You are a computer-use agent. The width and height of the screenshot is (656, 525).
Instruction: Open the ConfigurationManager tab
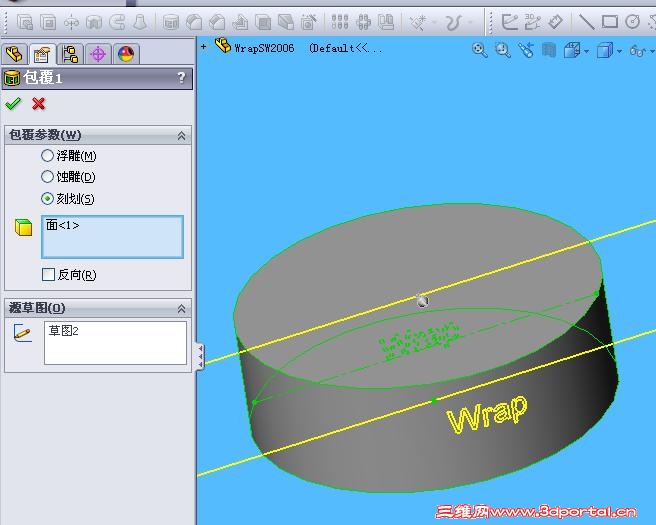coord(70,54)
